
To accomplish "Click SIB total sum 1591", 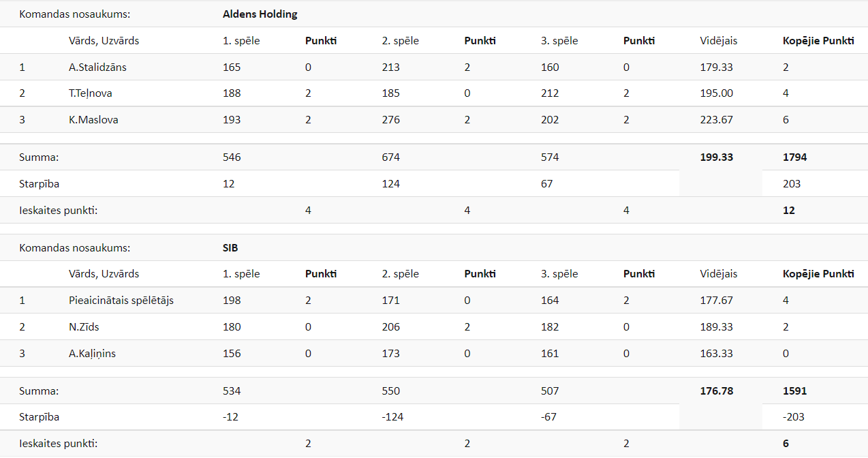I will [x=795, y=391].
